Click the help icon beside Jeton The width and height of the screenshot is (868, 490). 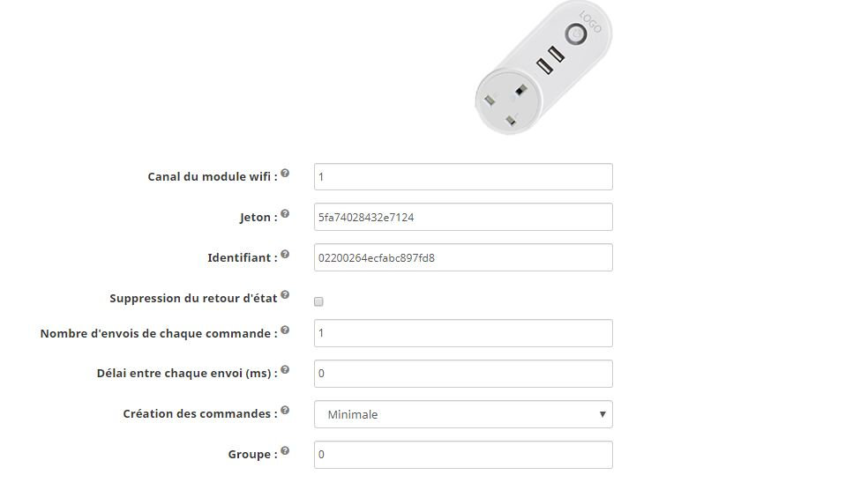point(285,214)
